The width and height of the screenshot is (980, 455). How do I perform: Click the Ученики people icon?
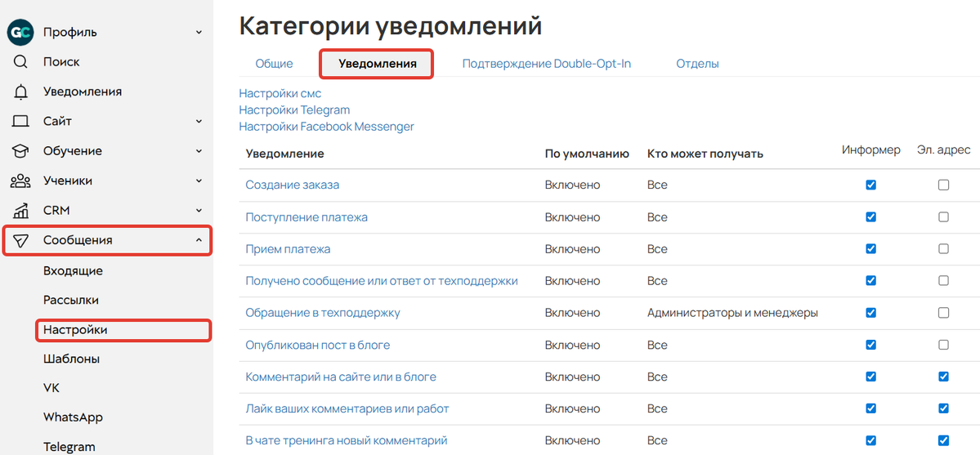coord(20,181)
